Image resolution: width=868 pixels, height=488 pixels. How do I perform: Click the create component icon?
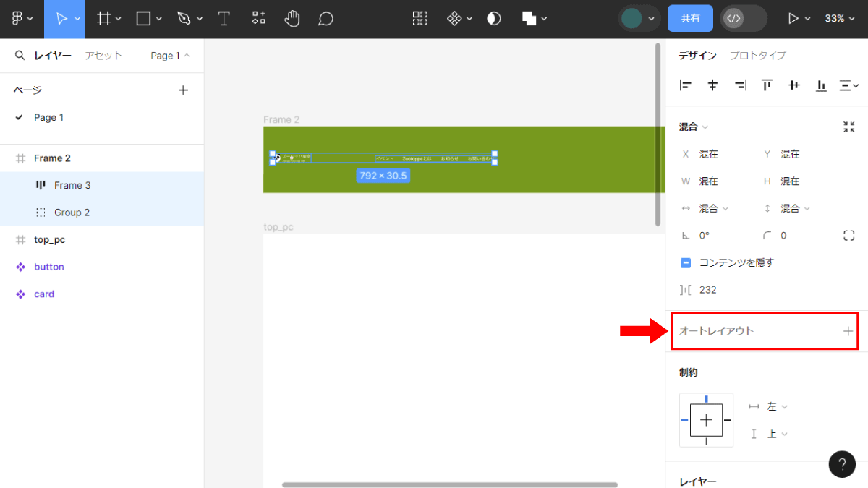click(454, 19)
